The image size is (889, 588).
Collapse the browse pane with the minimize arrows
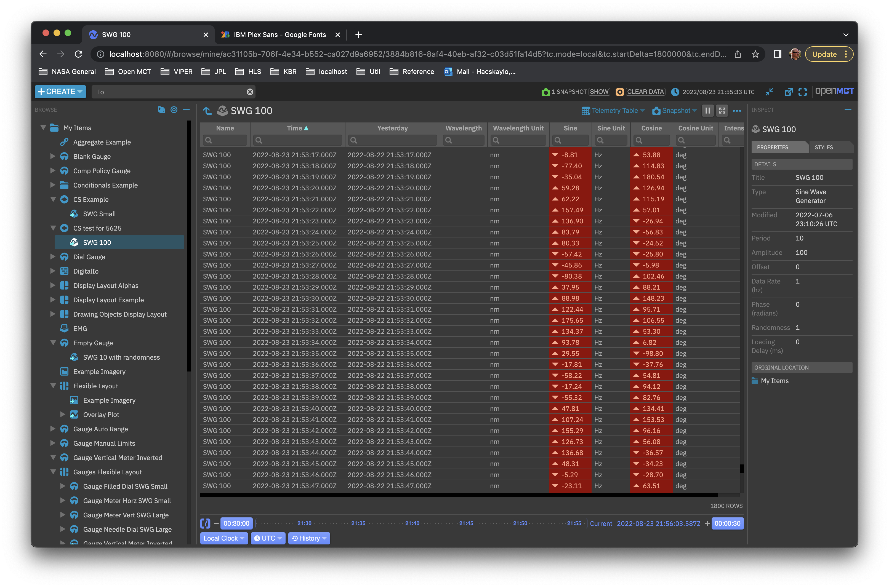[x=769, y=92]
